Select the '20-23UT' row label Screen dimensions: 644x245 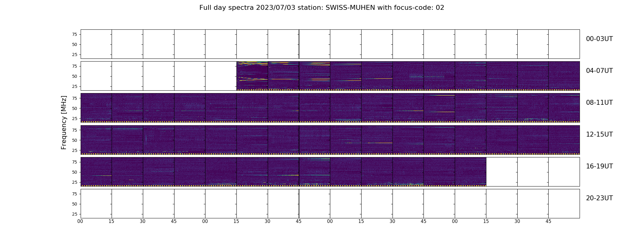599,198
